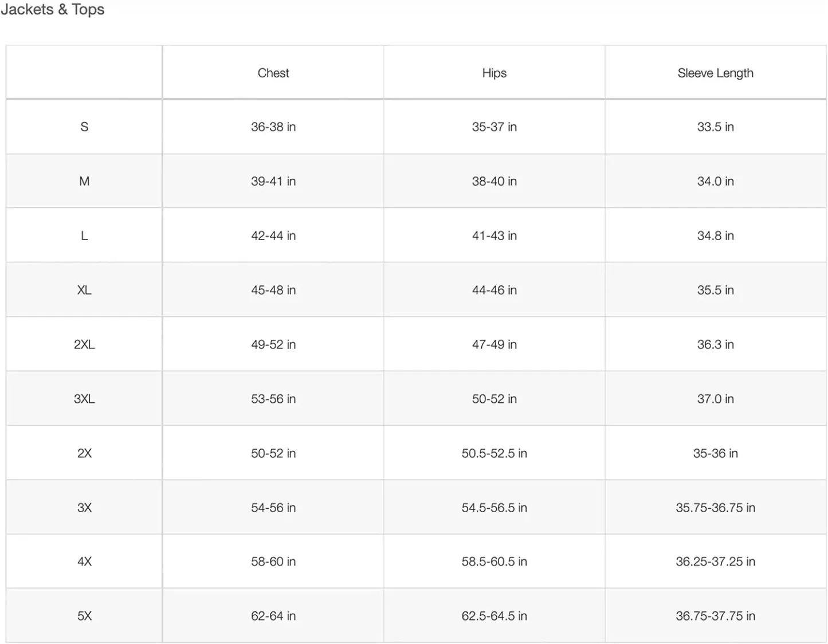Image resolution: width=828 pixels, height=644 pixels.
Task: Click the 38-40 in hips cell
Action: pyautogui.click(x=494, y=181)
